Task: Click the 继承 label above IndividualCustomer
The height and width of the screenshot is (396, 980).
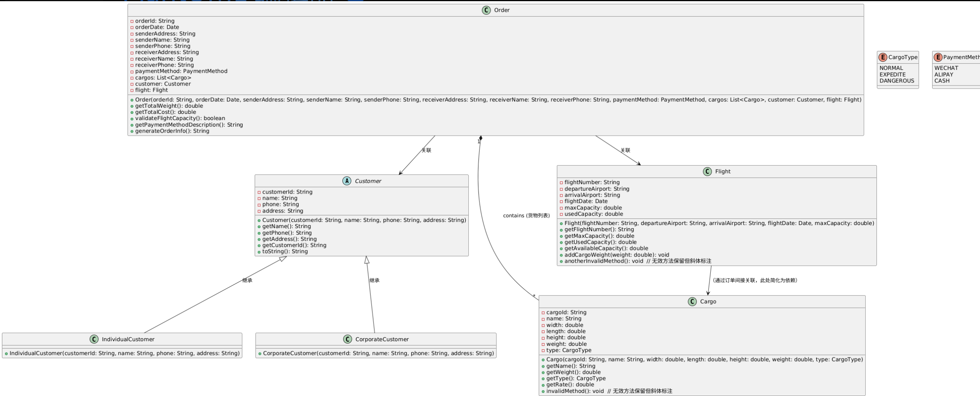Action: click(x=247, y=280)
